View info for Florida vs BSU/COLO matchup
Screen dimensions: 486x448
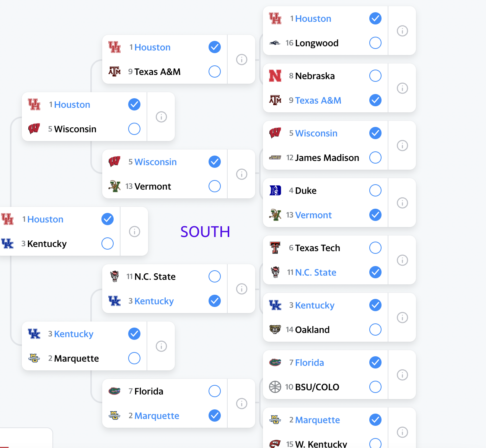(402, 375)
